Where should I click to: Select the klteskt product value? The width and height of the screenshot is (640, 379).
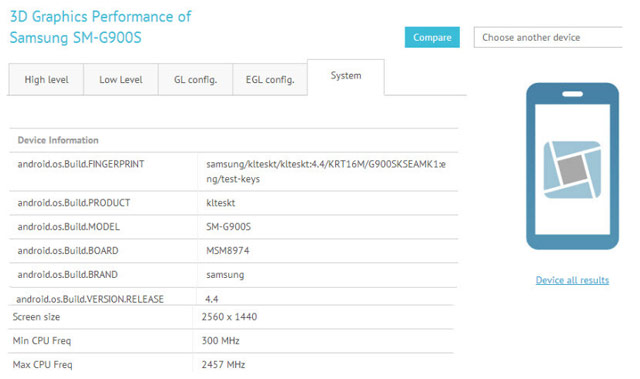pos(220,203)
